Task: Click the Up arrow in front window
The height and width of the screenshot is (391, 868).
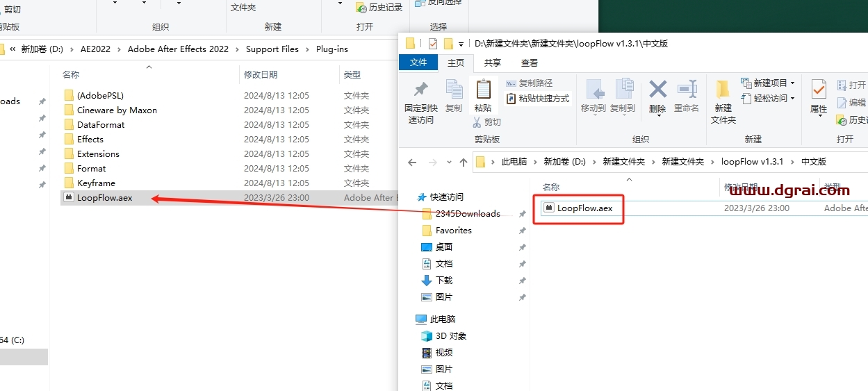Action: (x=464, y=162)
